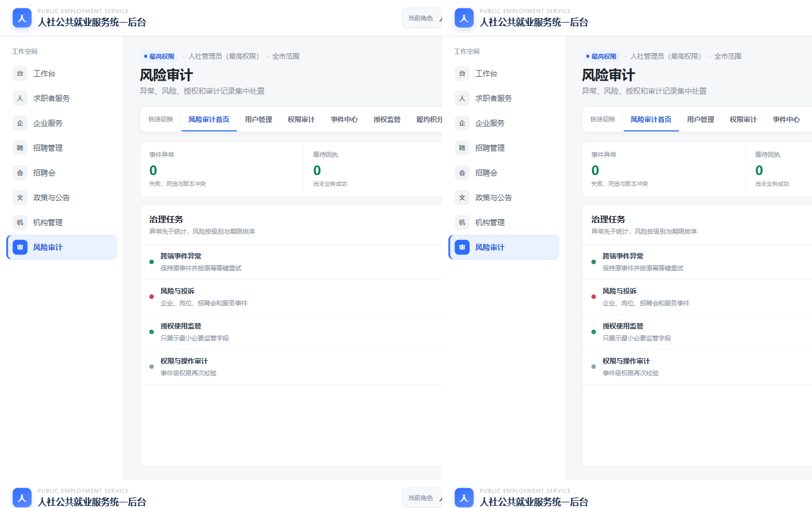Open 事件中心 tab in left-hand view
Screen dimensions: 812x508
coord(344,120)
